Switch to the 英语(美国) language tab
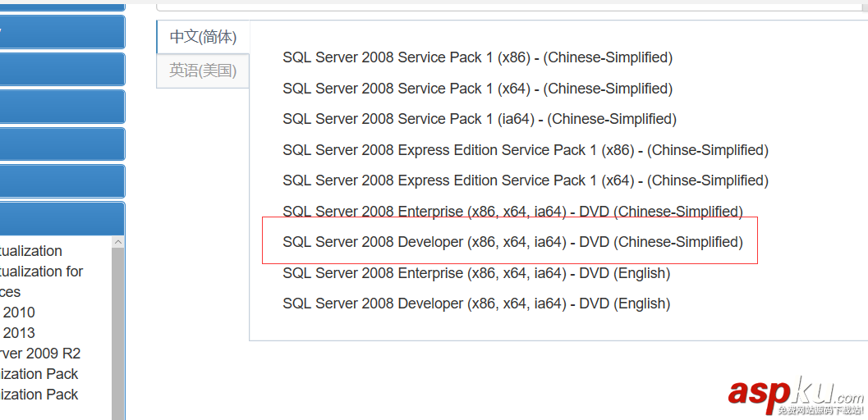This screenshot has width=868, height=420. tap(203, 71)
